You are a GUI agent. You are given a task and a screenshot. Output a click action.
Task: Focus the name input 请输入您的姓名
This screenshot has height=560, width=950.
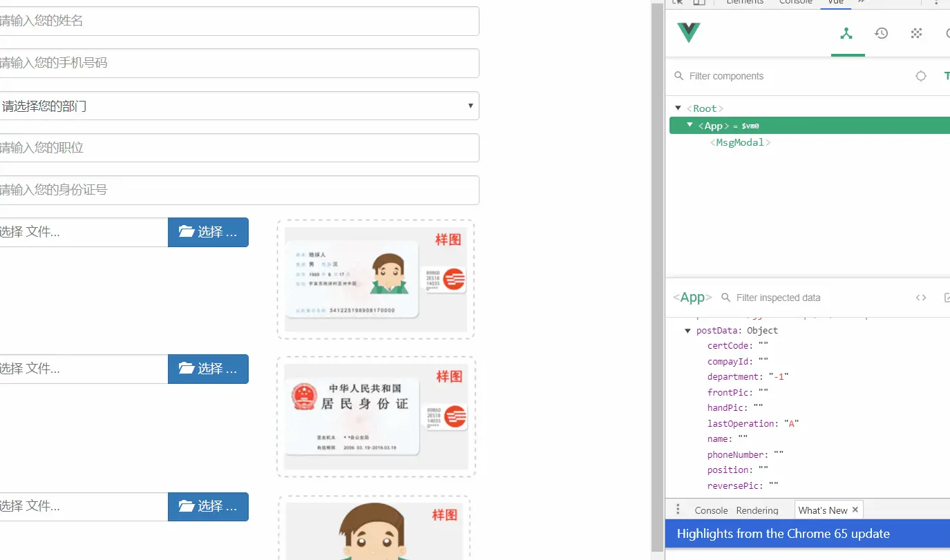pos(239,21)
